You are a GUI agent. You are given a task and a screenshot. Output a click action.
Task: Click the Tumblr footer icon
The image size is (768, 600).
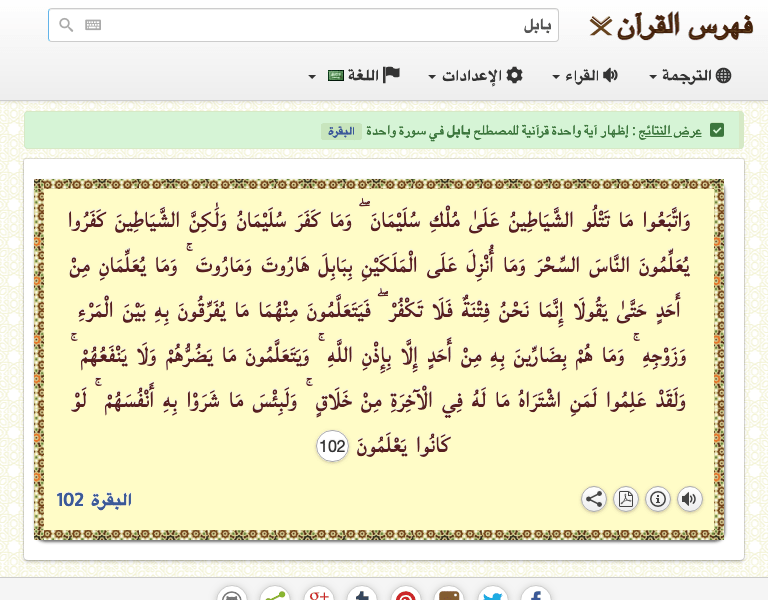pos(362,594)
